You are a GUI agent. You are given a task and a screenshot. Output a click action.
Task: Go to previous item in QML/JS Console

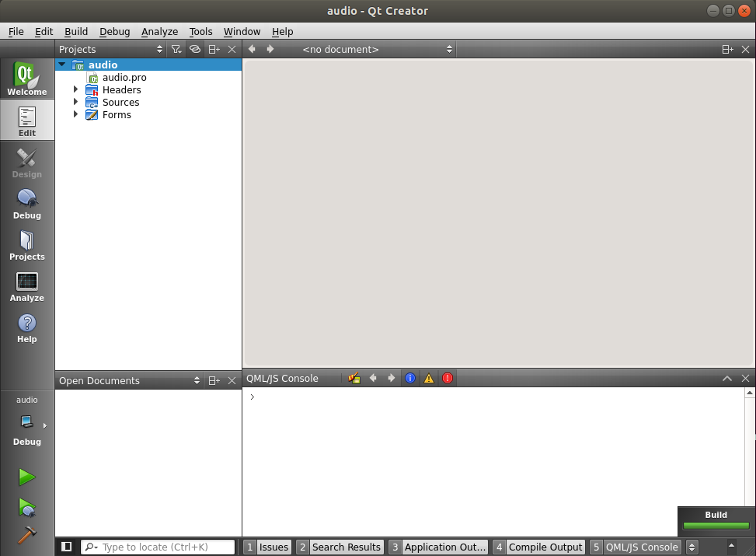[373, 379]
